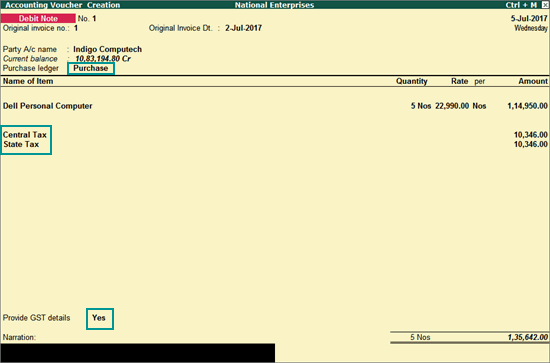The height and width of the screenshot is (363, 550).
Task: Toggle Provide GST details Yes option
Action: pyautogui.click(x=100, y=318)
